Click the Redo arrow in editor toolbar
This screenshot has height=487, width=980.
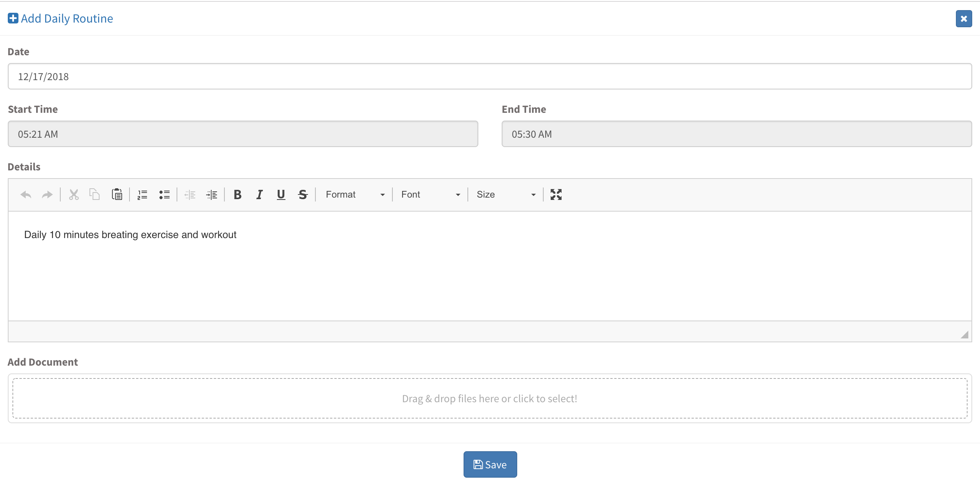pyautogui.click(x=47, y=194)
